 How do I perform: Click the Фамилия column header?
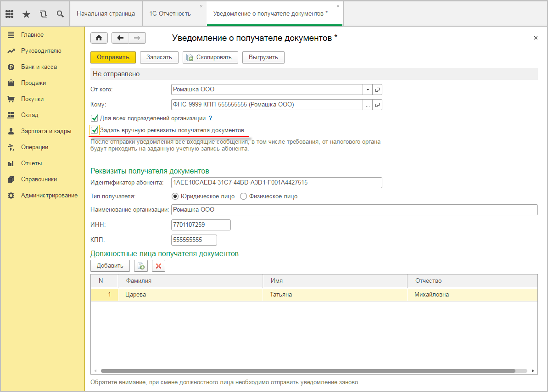point(190,280)
